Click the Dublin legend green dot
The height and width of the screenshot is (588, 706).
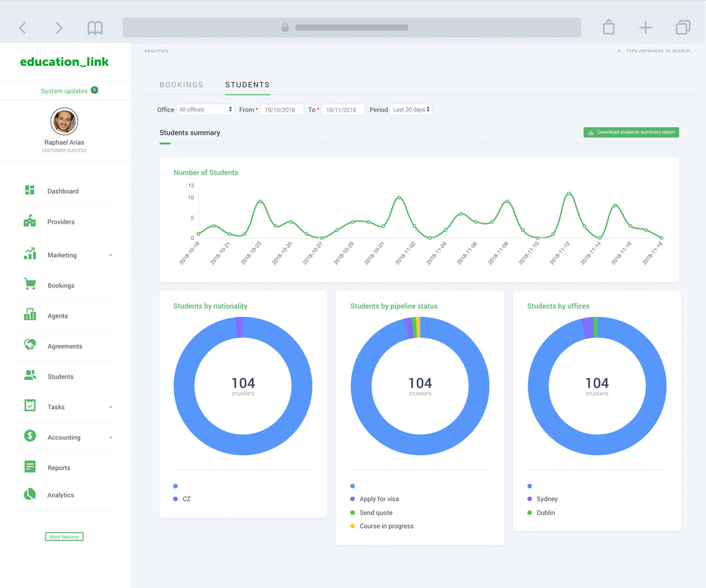[x=529, y=513]
